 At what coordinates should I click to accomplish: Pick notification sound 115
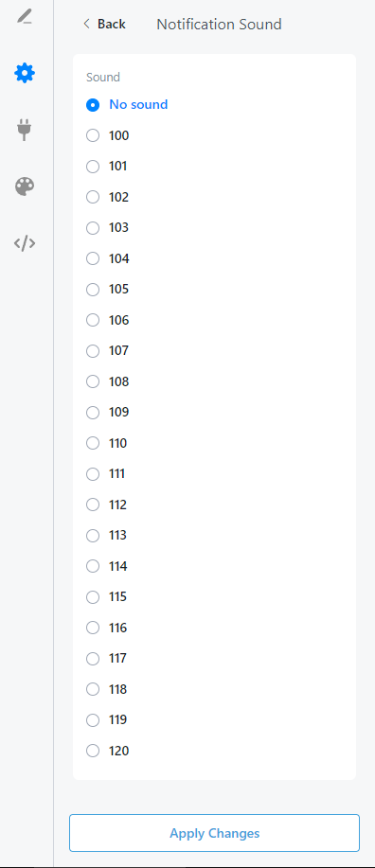pyautogui.click(x=93, y=596)
